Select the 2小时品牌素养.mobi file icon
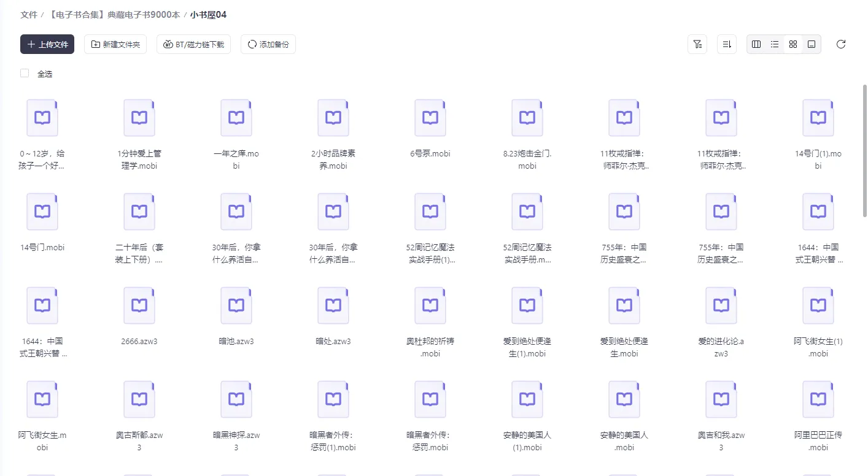The width and height of the screenshot is (868, 476). point(333,118)
